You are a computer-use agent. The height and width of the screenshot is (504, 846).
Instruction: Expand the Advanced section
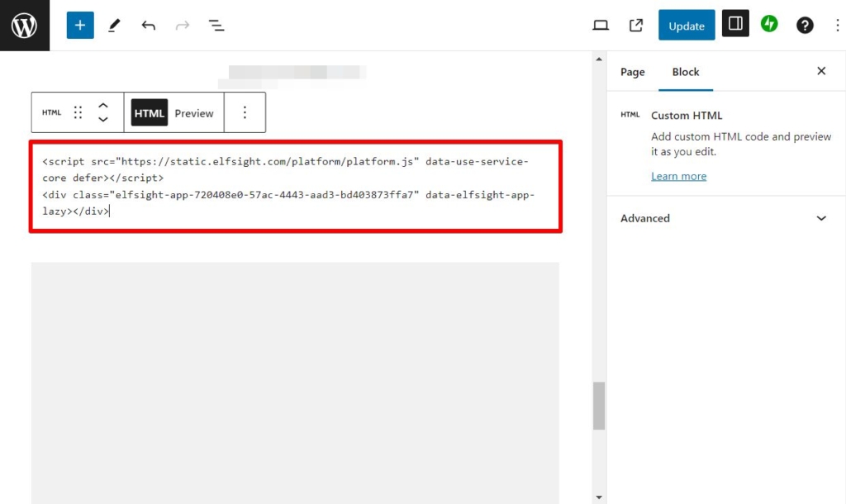[x=644, y=218]
